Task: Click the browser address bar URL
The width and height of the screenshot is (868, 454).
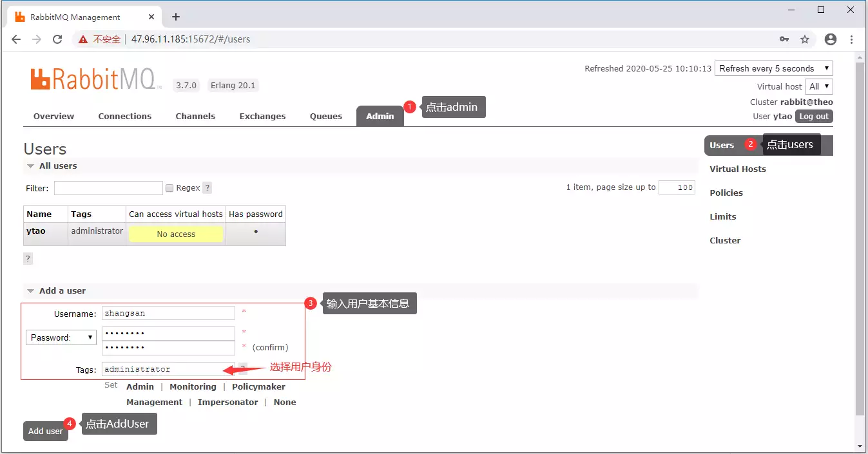Action: coord(191,39)
